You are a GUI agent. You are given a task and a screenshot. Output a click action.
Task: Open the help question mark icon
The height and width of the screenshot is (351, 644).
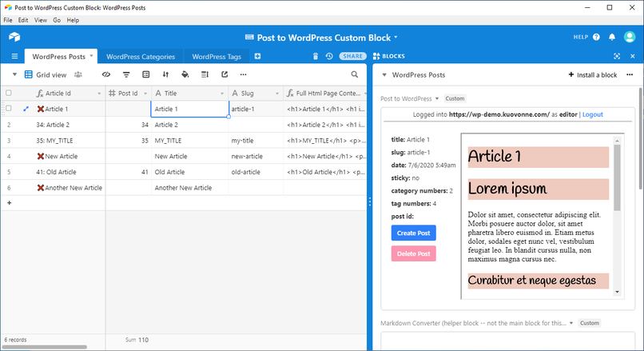pos(596,37)
